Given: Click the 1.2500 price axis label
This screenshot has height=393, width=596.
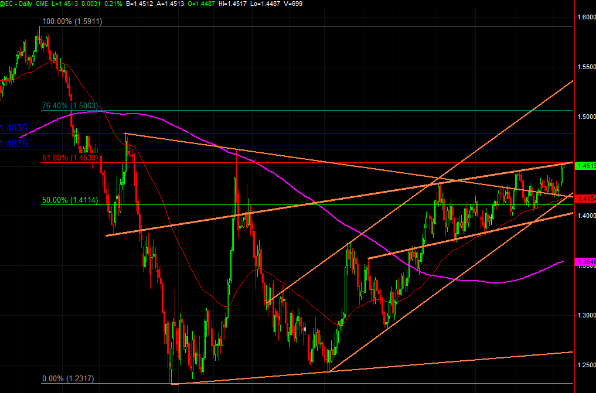Looking at the screenshot, I should [586, 365].
